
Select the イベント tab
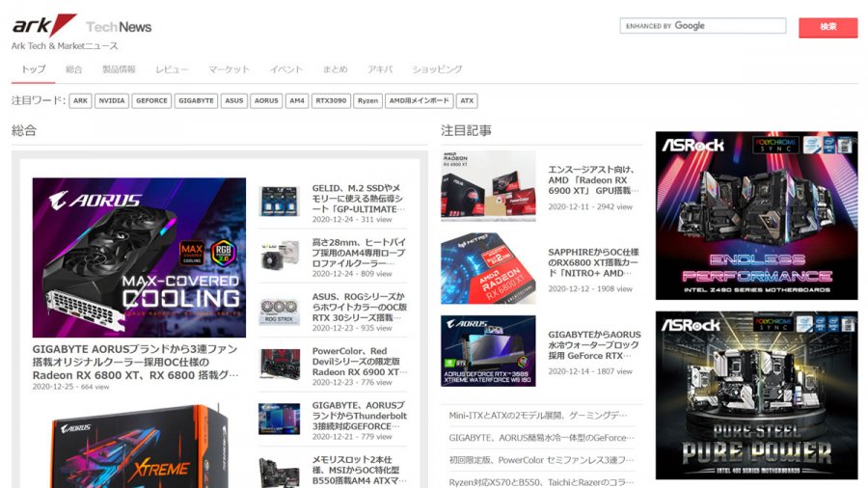pyautogui.click(x=286, y=69)
